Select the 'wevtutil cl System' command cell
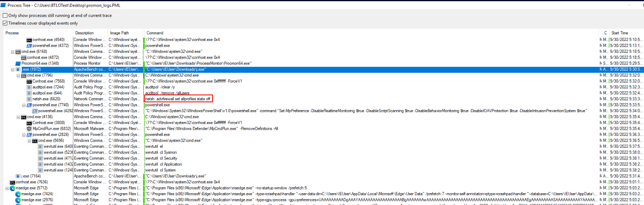Image resolution: width=644 pixels, height=205 pixels. [161, 170]
